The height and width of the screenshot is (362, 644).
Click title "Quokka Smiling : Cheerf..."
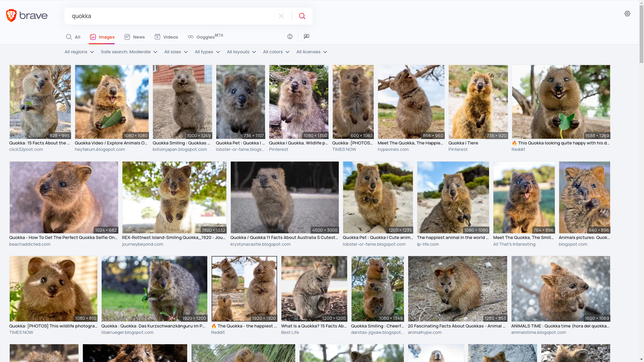click(x=377, y=326)
